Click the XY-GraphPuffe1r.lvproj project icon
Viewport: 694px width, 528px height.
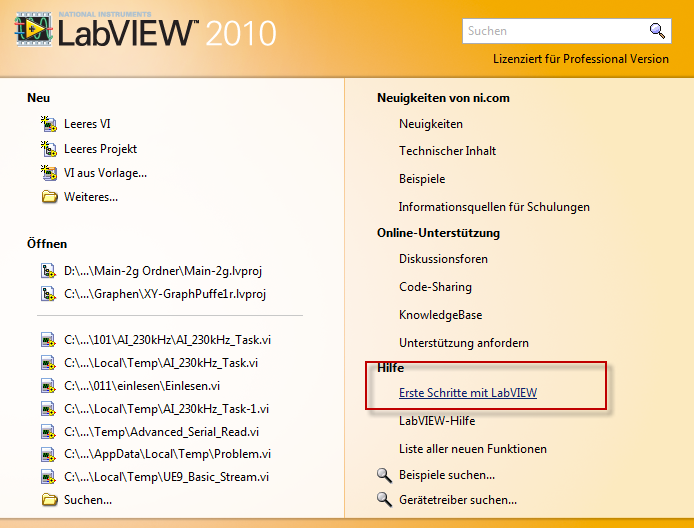pos(48,293)
